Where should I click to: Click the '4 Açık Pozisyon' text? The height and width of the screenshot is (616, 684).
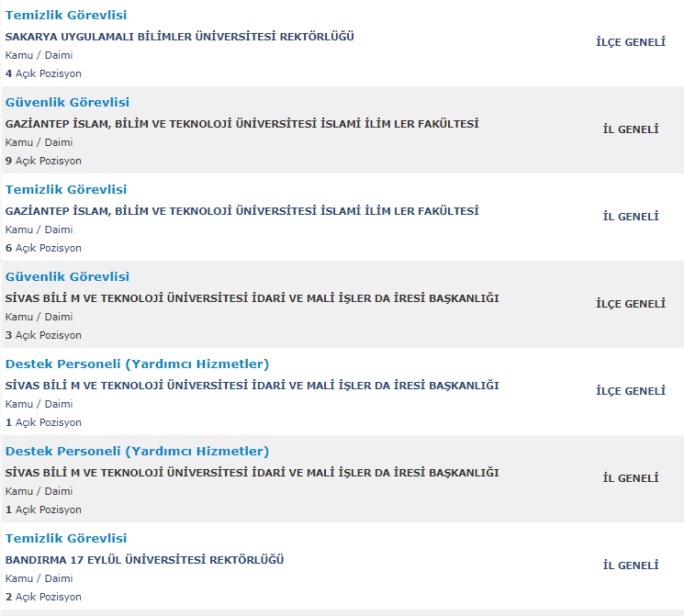43,73
